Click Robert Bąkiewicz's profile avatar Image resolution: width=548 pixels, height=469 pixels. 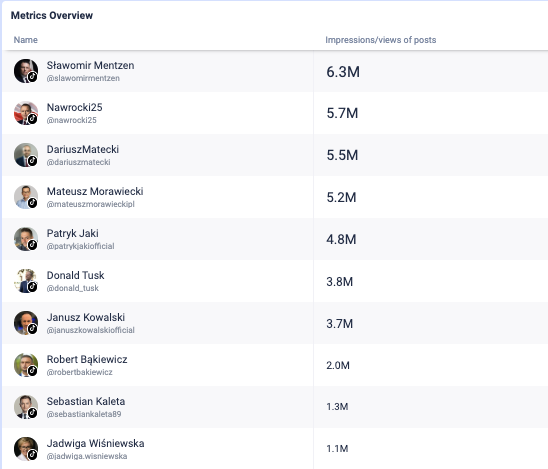(26, 365)
